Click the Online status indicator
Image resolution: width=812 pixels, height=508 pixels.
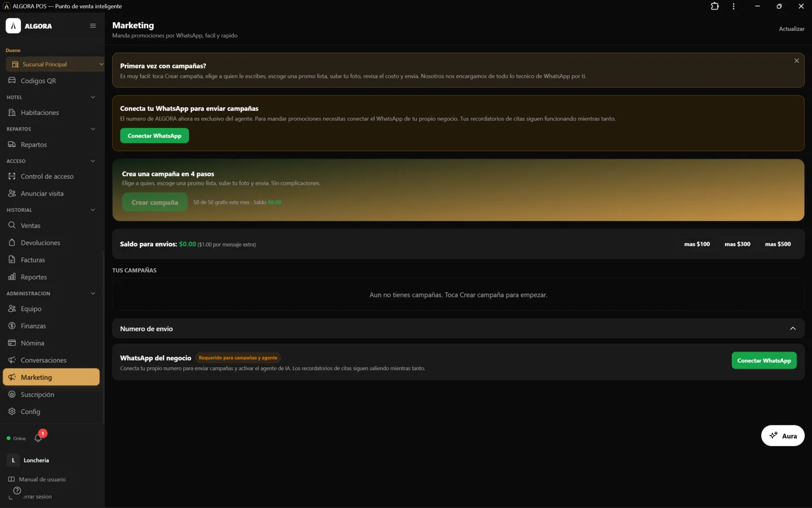[16, 438]
